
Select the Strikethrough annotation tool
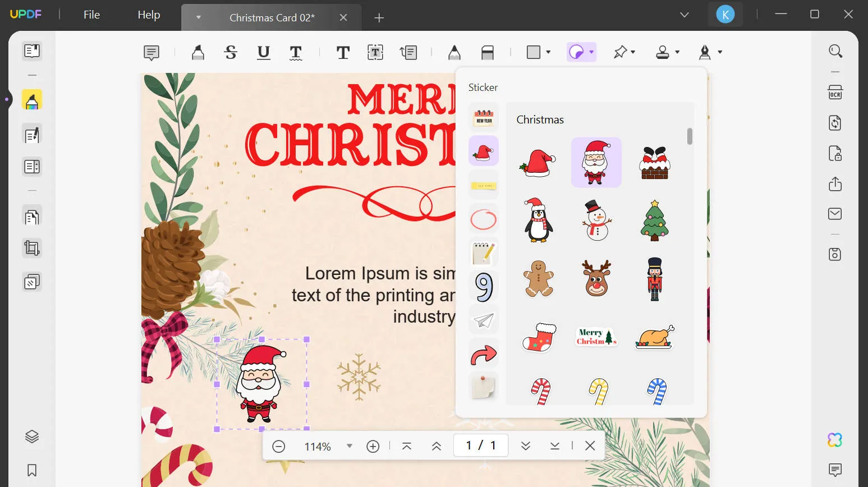tap(230, 52)
